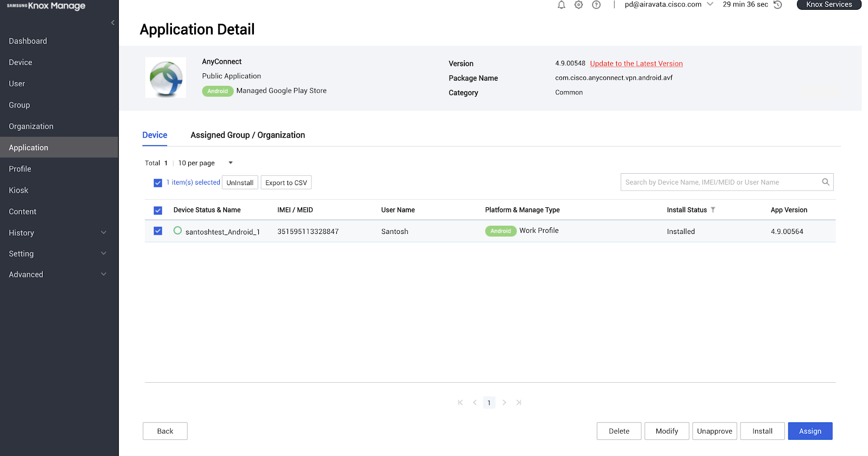Viewport: 868px width, 456px height.
Task: Click the Modify button
Action: click(x=667, y=431)
